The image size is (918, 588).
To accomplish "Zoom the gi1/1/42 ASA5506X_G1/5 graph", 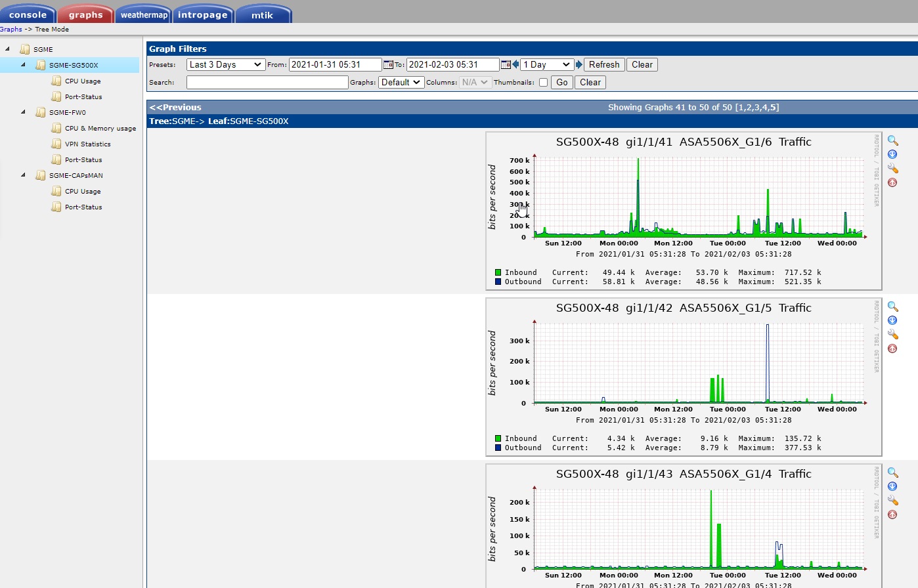I will pos(892,306).
